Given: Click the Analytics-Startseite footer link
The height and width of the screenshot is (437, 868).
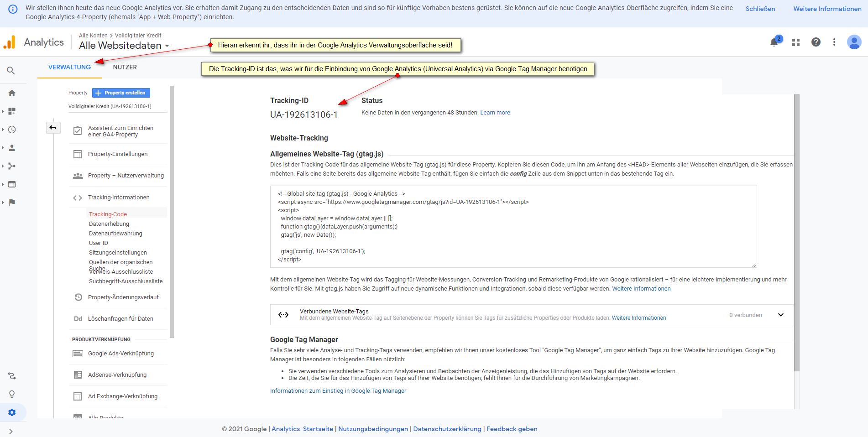Looking at the screenshot, I should point(302,429).
